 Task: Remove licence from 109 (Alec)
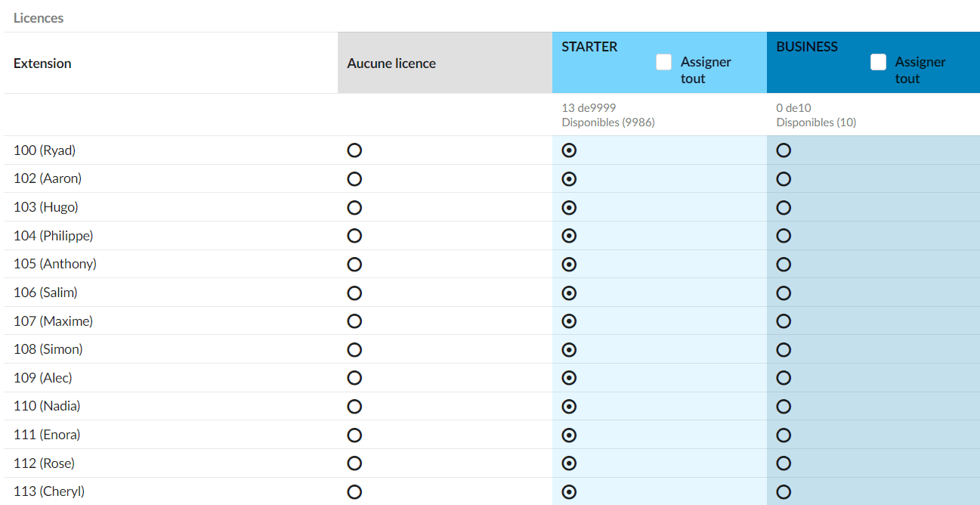coord(354,378)
